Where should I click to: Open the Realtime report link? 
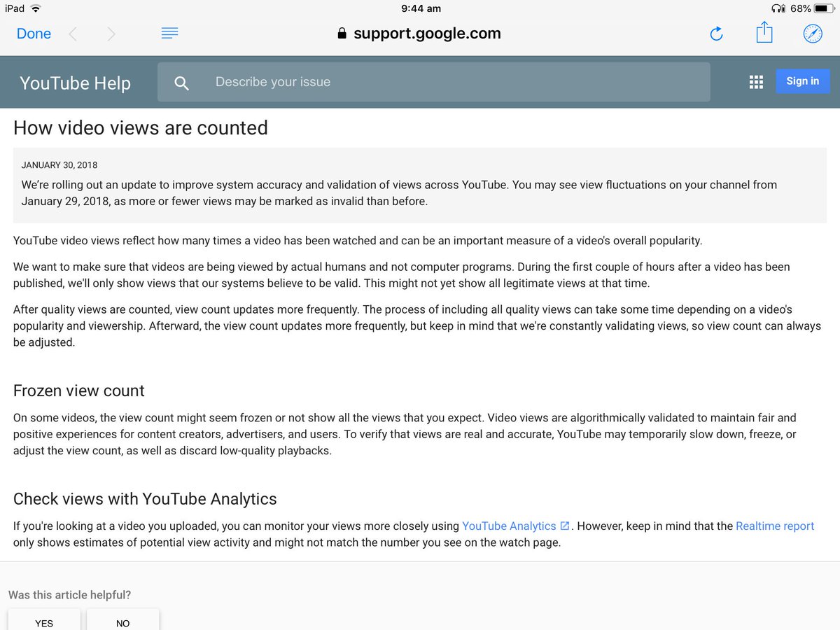pos(775,526)
